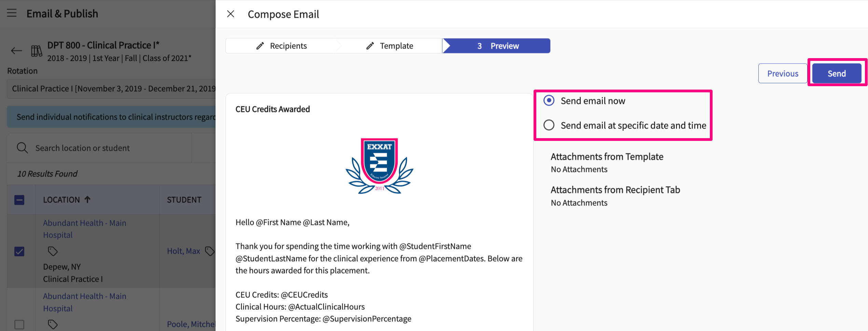
Task: Click the course books icon
Action: tap(37, 51)
